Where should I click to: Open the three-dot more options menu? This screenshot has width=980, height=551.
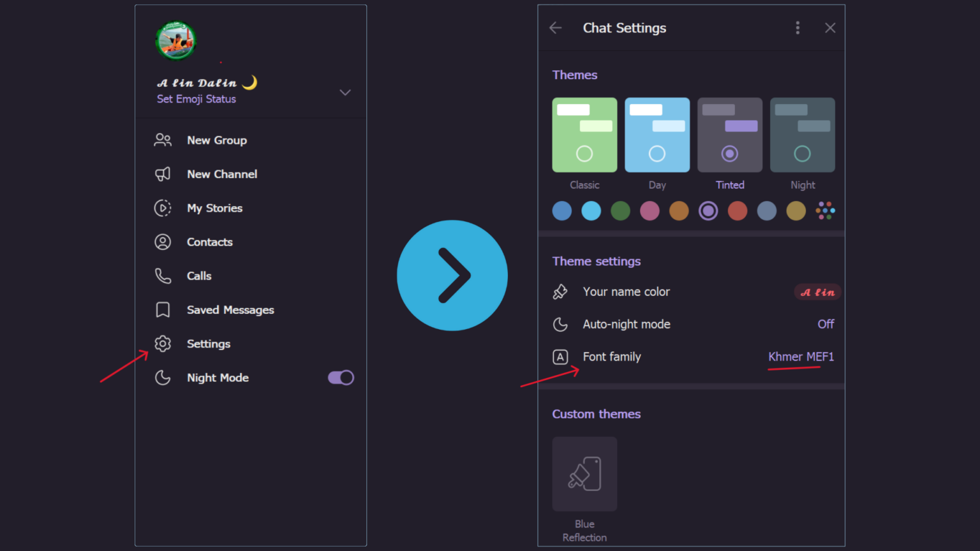798,27
